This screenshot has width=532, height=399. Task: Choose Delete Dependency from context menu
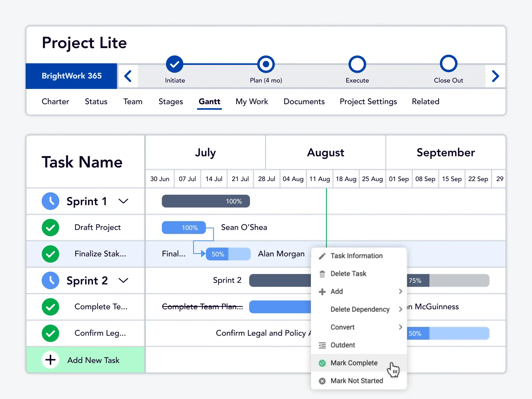pyautogui.click(x=360, y=309)
